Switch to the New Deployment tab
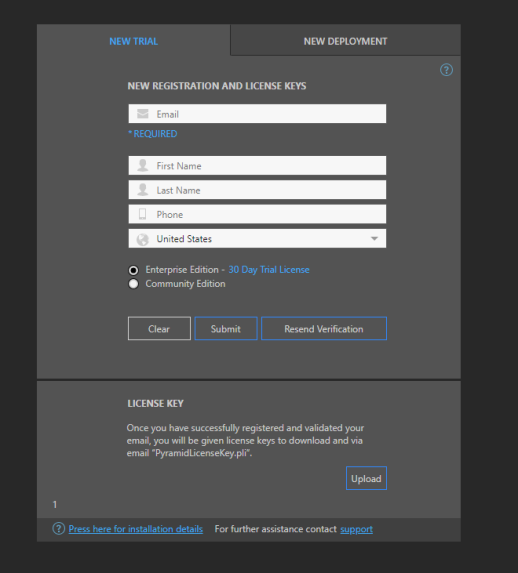The image size is (518, 573). [345, 41]
